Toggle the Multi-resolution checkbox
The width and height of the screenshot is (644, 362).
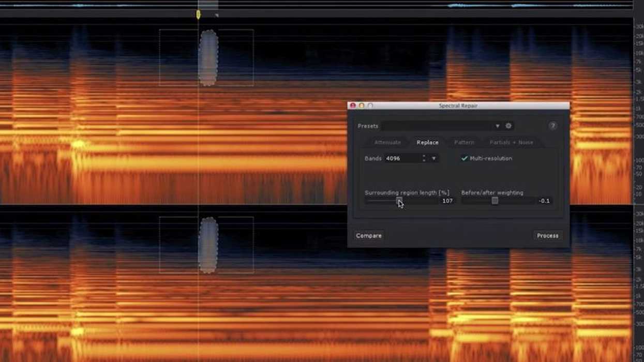pos(464,158)
